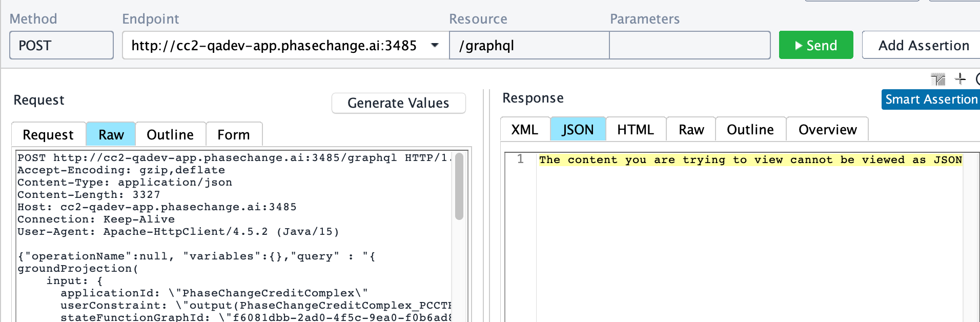980x322 pixels.
Task: Open the Raw tab in the response panel
Action: [x=691, y=130]
